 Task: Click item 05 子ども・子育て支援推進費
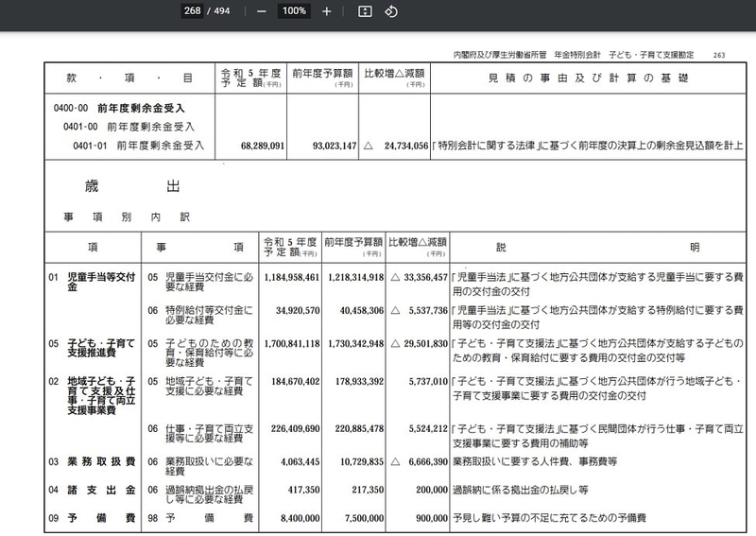(x=92, y=348)
